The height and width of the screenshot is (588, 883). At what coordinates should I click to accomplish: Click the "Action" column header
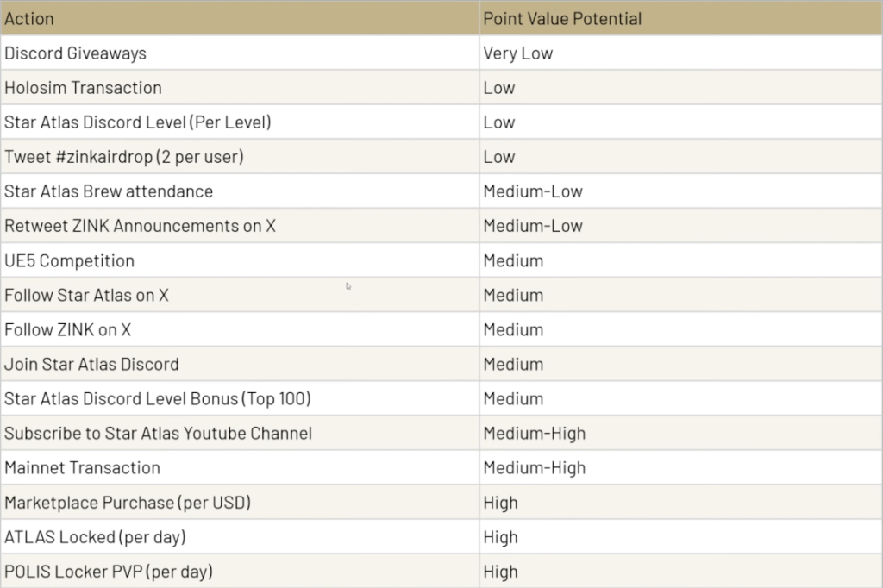pos(28,18)
